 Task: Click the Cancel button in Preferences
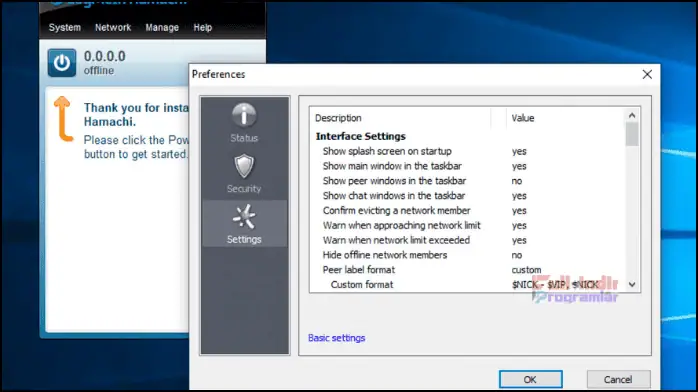(618, 380)
